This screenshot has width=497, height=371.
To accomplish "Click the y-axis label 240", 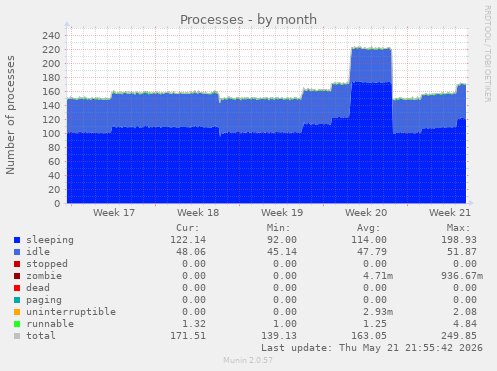I will 51,35.
